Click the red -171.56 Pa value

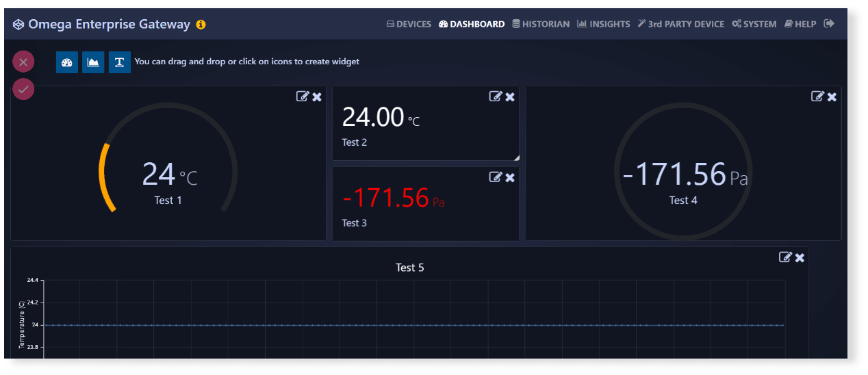tap(394, 198)
